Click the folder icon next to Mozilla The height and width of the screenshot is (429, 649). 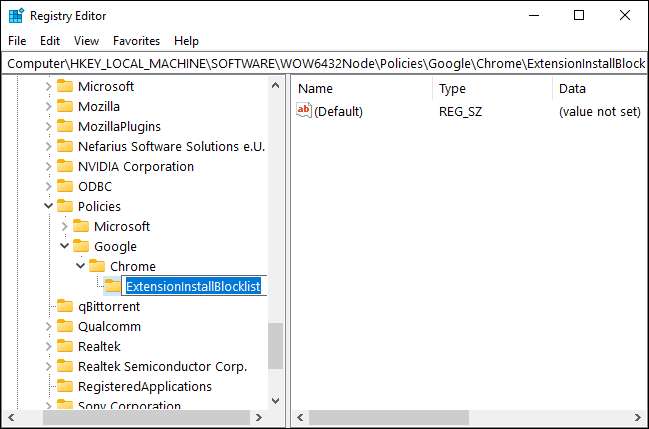(65, 106)
